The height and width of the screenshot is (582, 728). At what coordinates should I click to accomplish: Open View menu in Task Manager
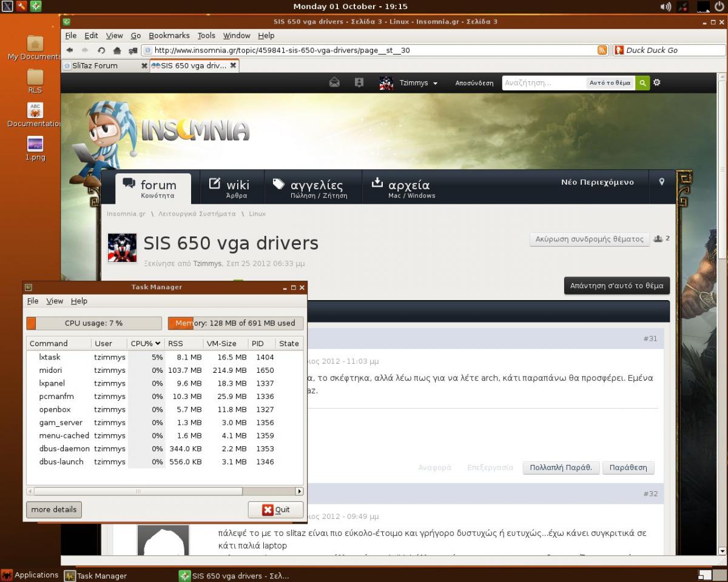pos(55,301)
